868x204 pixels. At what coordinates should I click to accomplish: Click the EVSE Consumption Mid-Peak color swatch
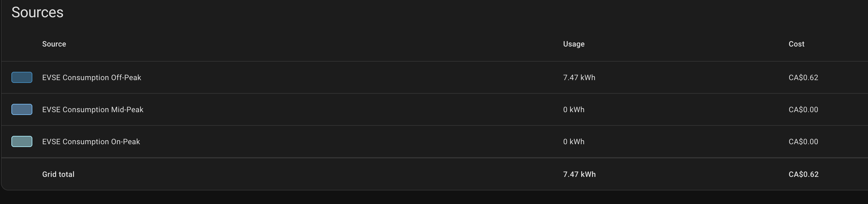click(22, 109)
